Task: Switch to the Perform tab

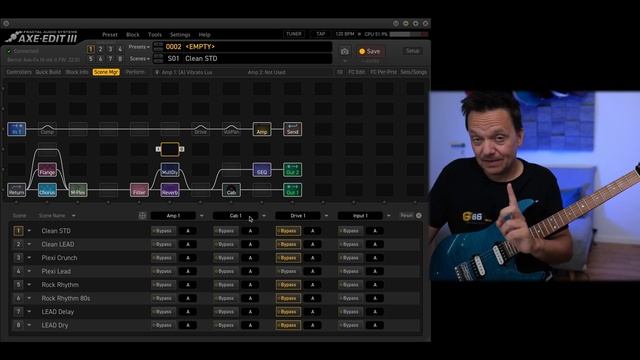Action: click(x=135, y=72)
